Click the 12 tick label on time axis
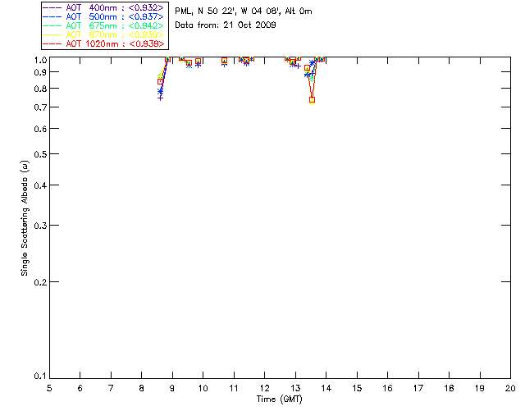 tap(264, 388)
